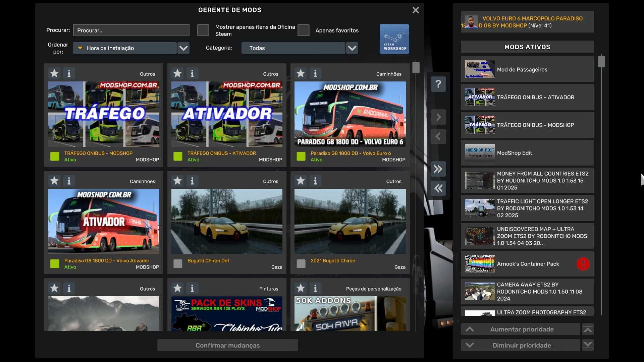The image size is (644, 362).
Task: Click Aumentar prioridade button
Action: tap(521, 329)
